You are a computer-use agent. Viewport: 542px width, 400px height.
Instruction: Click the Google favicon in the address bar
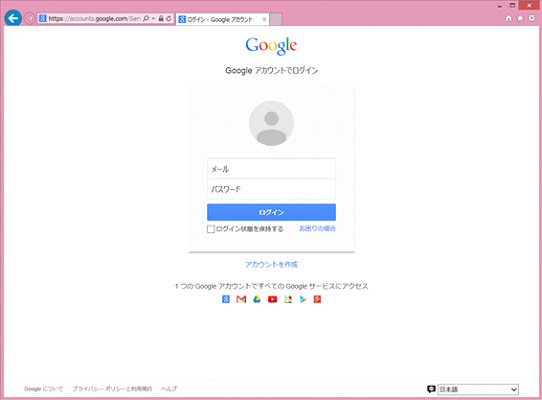click(x=43, y=18)
